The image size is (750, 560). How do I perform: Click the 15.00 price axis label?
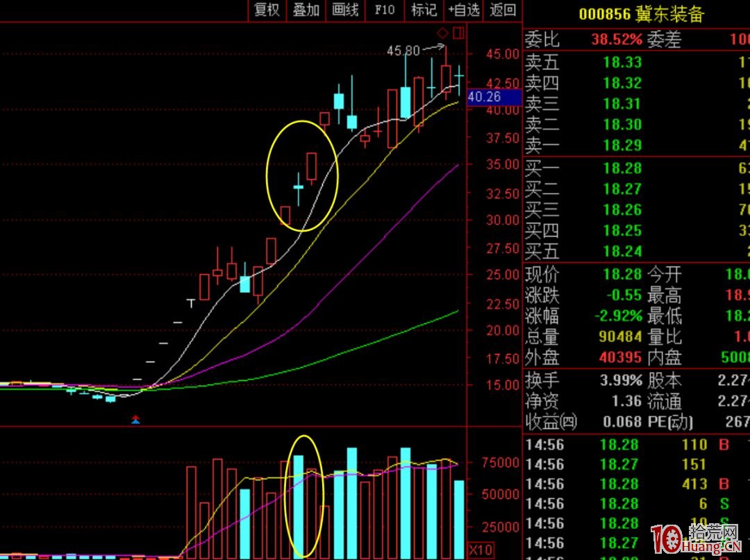[503, 385]
